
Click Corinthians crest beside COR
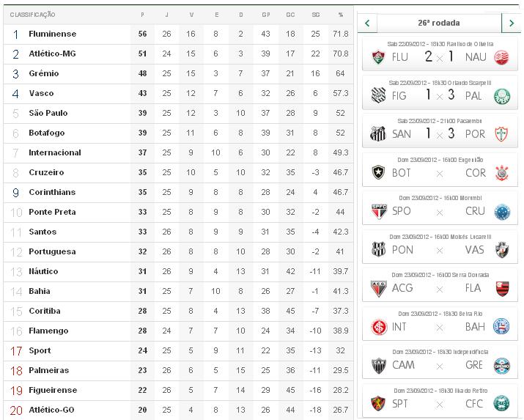tap(502, 173)
